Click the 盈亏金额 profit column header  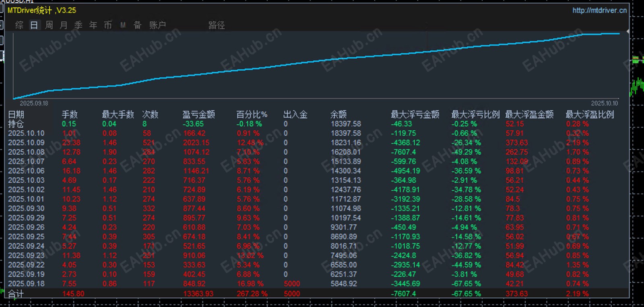pos(198,114)
